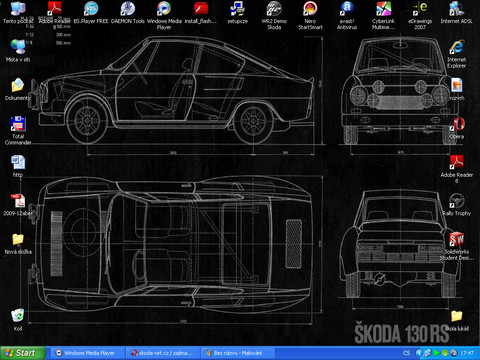This screenshot has height=360, width=480.
Task: Launch the Opera browser shortcut
Action: pyautogui.click(x=456, y=124)
